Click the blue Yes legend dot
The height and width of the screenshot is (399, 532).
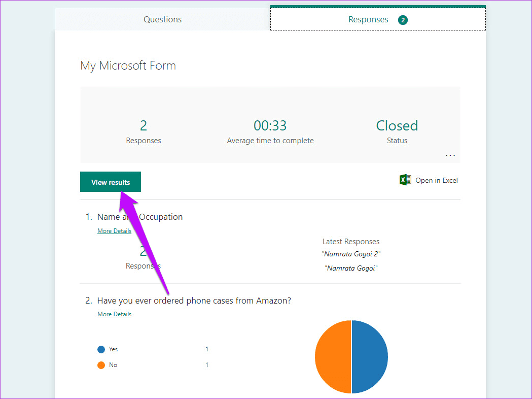(x=101, y=349)
